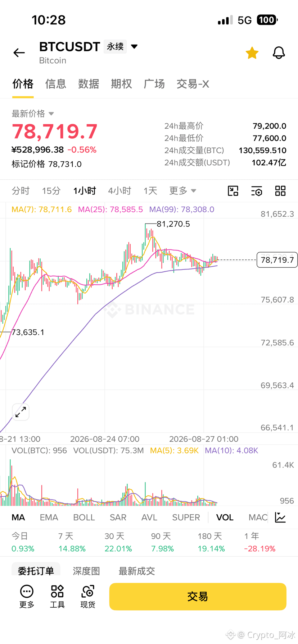This screenshot has height=644, width=298.
Task: Toggle the EMA indicator
Action: click(49, 517)
